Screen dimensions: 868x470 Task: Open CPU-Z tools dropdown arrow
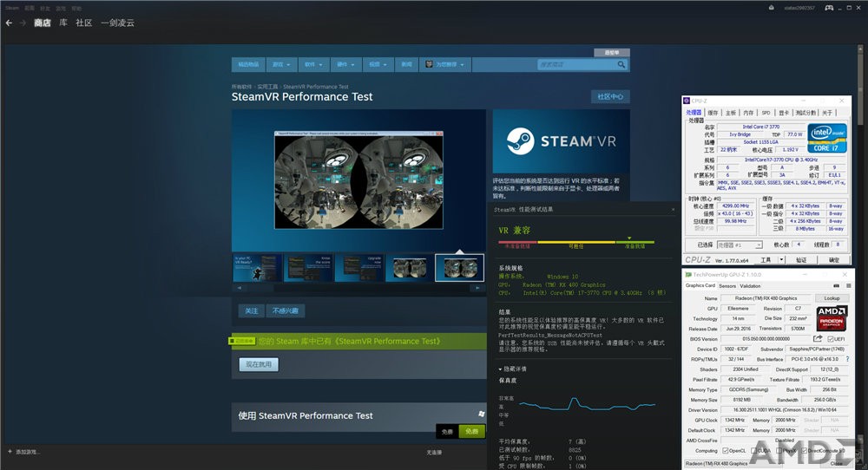click(x=781, y=259)
